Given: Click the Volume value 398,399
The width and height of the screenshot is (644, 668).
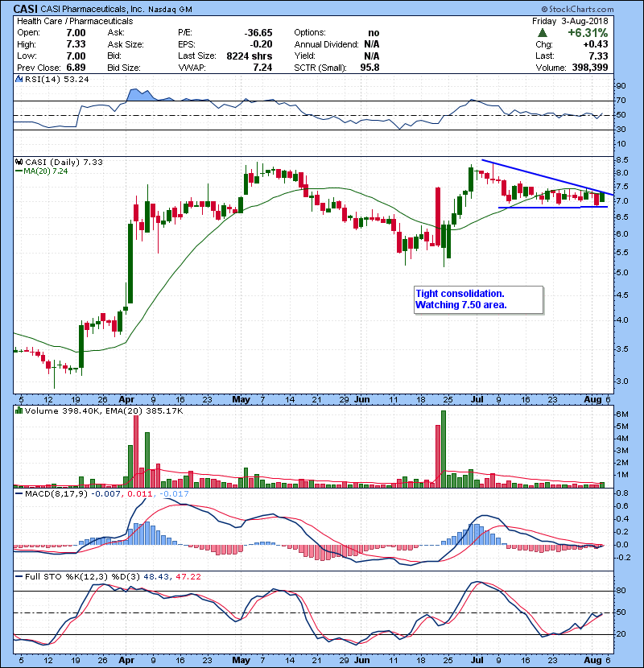Looking at the screenshot, I should click(590, 68).
